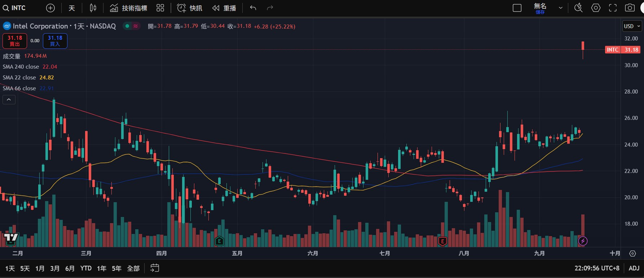Undo the last chart action
The image size is (644, 278).
point(253,8)
